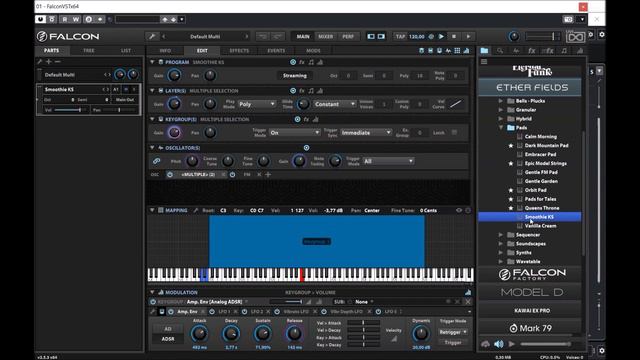Click the oscillator link chain icon

[157, 161]
